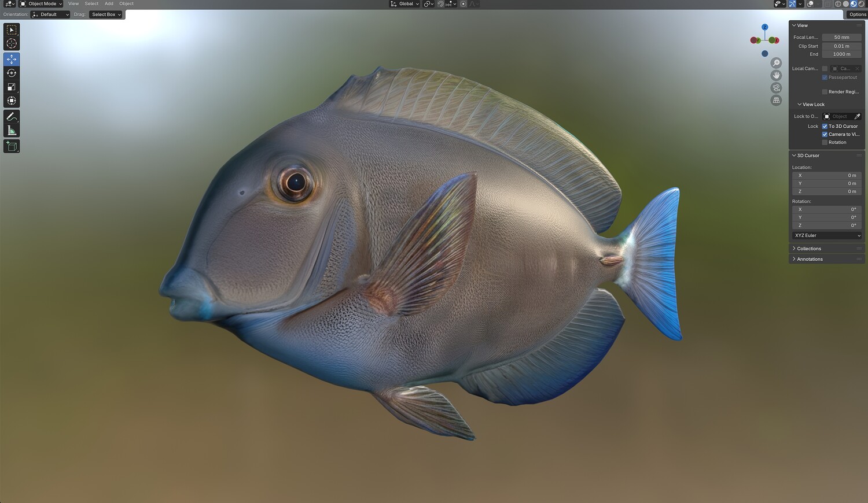
Task: Click the pan view hand icon
Action: click(x=777, y=75)
